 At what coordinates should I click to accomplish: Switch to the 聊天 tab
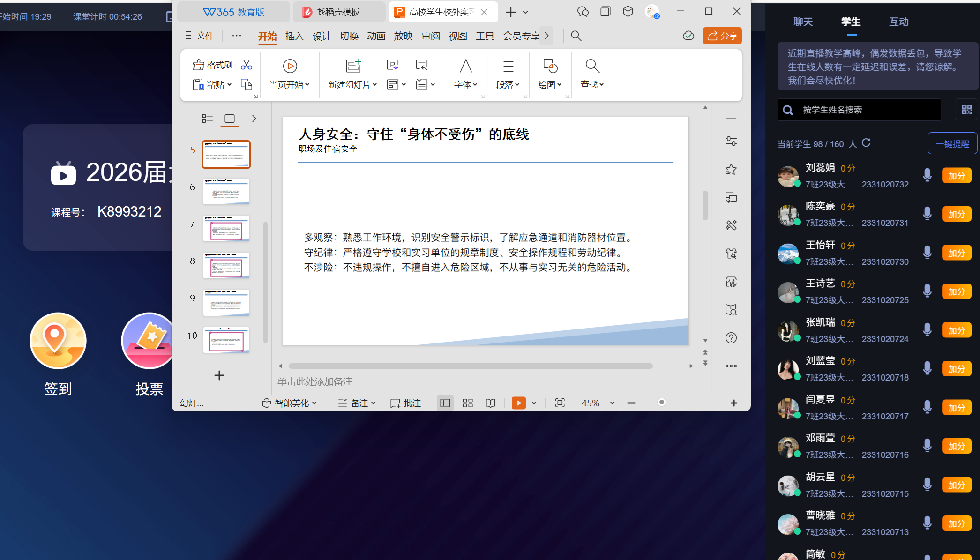click(x=803, y=22)
